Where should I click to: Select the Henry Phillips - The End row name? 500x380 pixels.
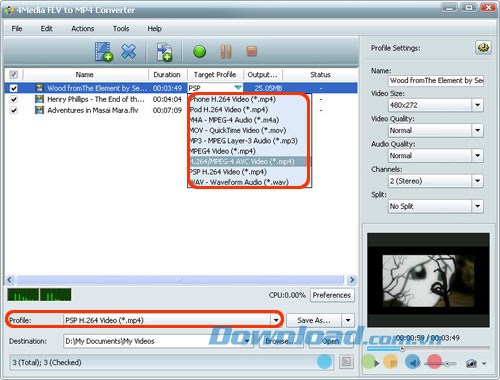coord(96,99)
